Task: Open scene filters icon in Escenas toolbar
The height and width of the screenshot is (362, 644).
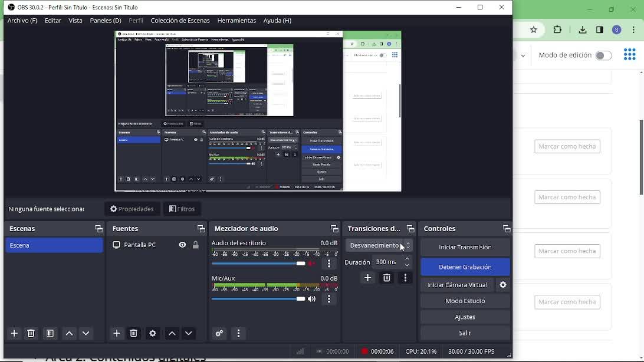Action: tap(50, 334)
